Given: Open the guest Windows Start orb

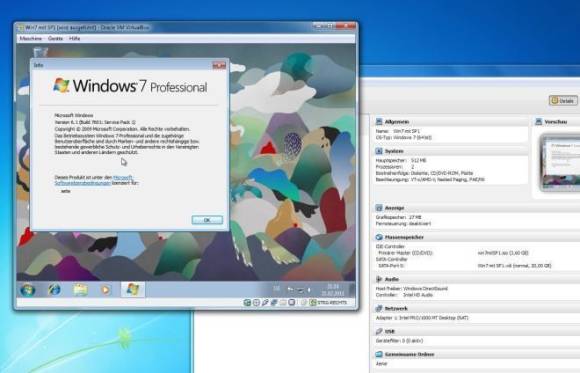Looking at the screenshot, I should 27,290.
